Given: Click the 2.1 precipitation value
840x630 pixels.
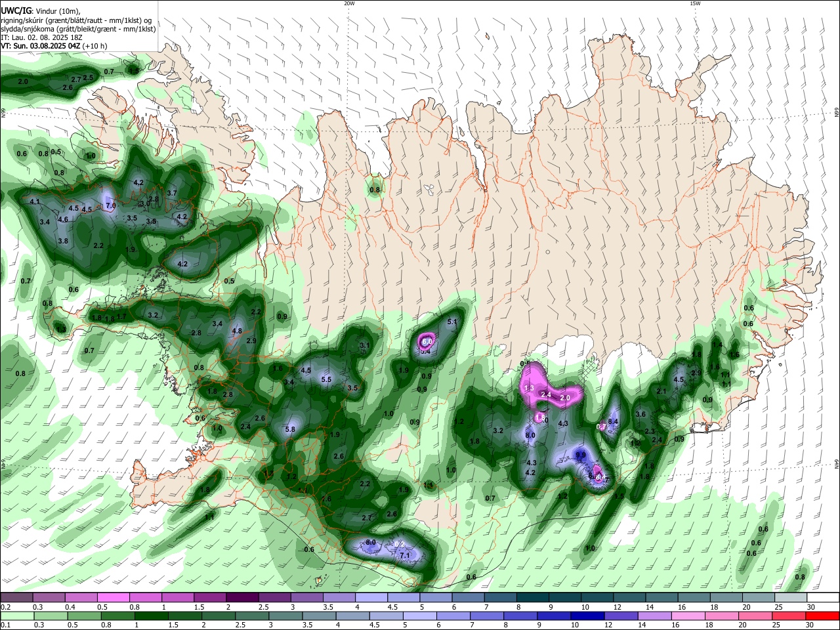Looking at the screenshot, I should [x=661, y=392].
